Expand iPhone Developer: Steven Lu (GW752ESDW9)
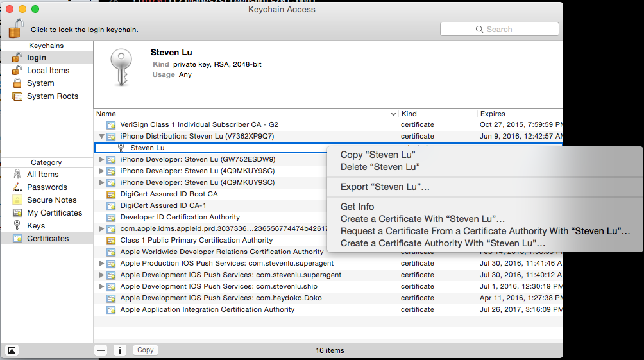The height and width of the screenshot is (360, 644). coord(101,160)
